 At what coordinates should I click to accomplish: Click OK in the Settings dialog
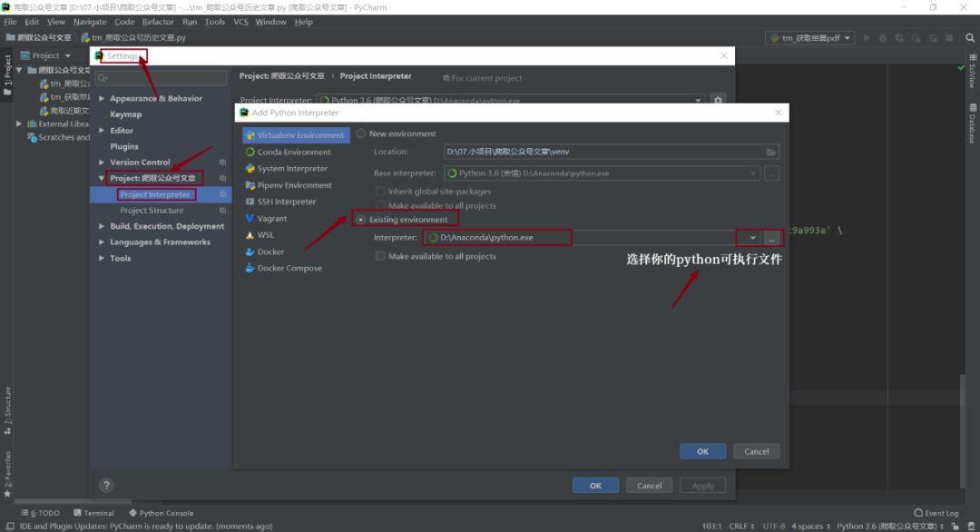[x=595, y=486]
